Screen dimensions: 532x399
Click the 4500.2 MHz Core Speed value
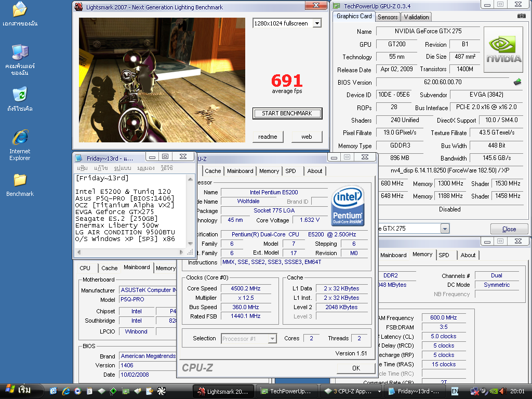[x=246, y=288]
